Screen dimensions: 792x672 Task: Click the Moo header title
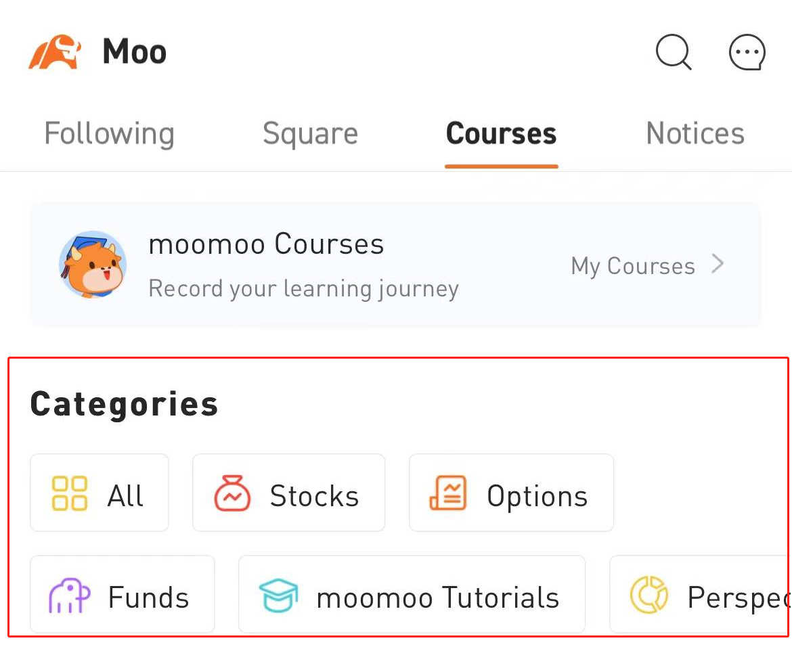pyautogui.click(x=134, y=51)
